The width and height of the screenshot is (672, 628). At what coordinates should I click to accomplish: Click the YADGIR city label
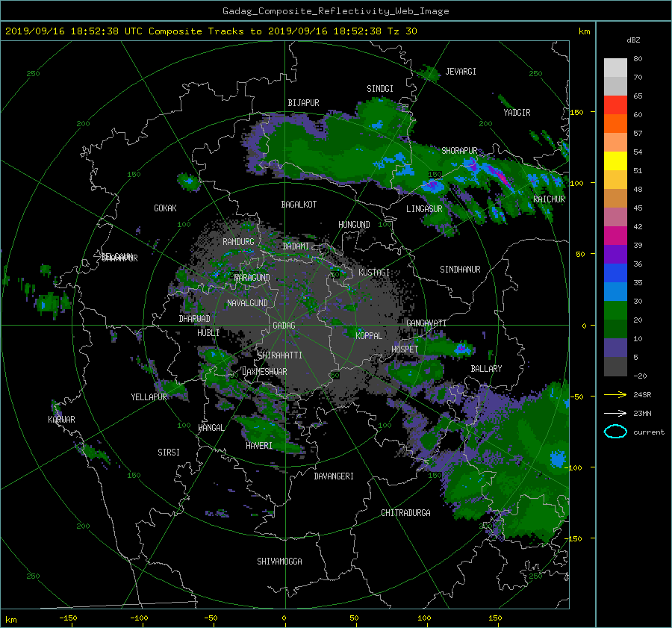click(x=517, y=113)
